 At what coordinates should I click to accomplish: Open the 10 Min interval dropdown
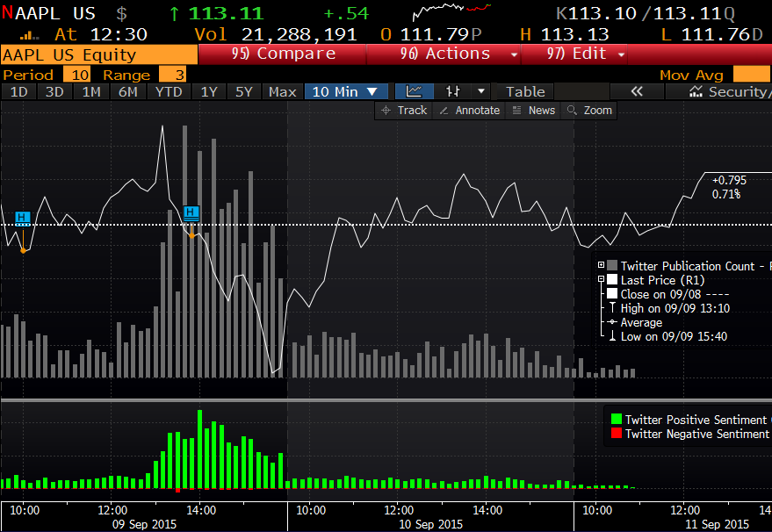pos(346,91)
